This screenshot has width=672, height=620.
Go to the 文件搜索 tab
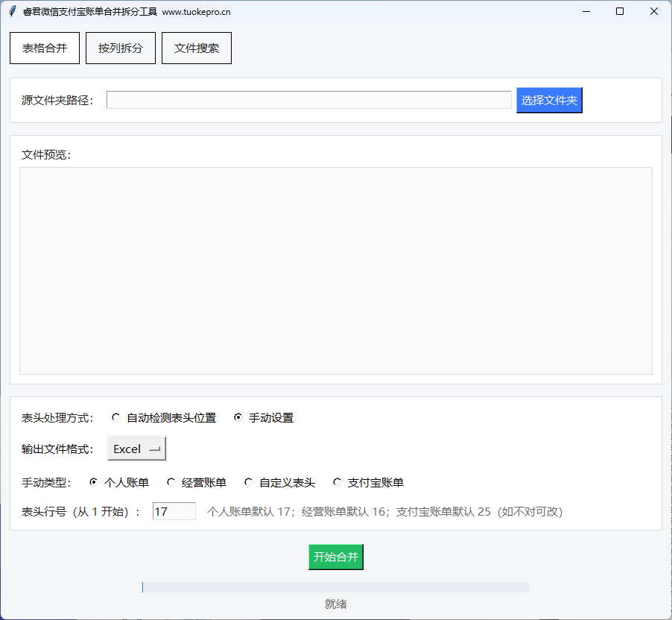[197, 48]
